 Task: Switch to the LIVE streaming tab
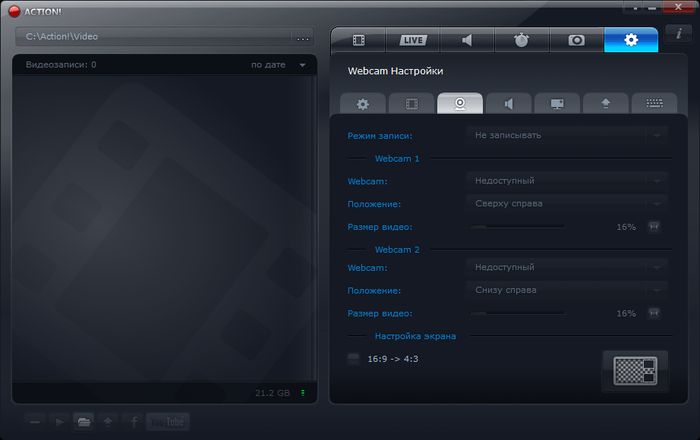pos(413,41)
